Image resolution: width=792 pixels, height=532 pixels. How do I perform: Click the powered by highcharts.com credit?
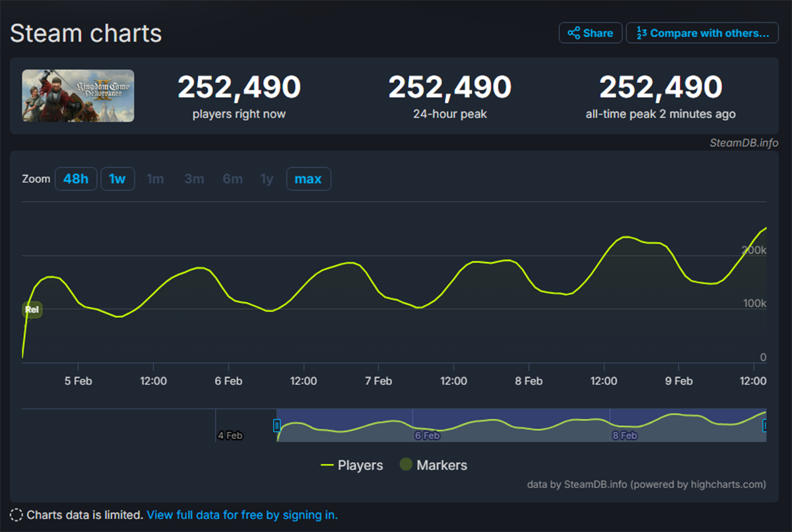click(x=698, y=484)
